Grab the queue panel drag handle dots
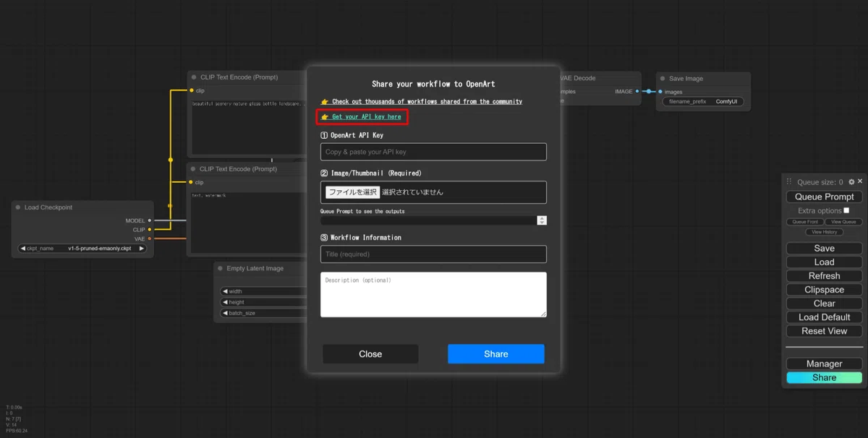 click(790, 182)
